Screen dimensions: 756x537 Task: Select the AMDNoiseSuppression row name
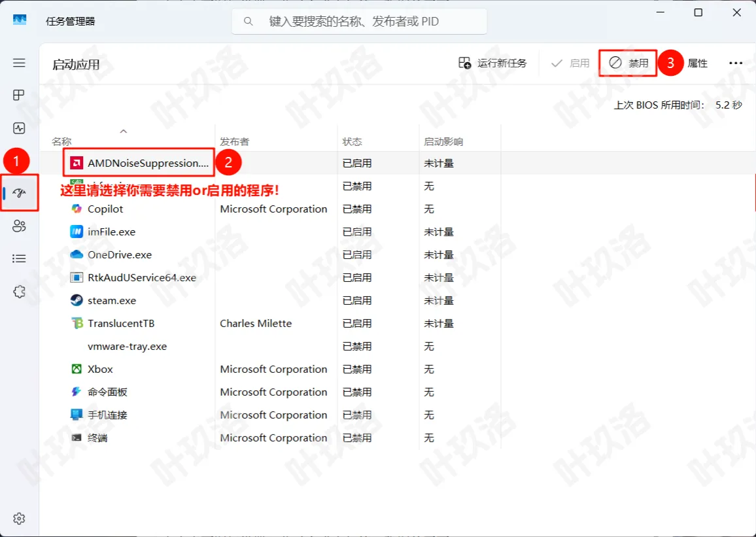(148, 163)
